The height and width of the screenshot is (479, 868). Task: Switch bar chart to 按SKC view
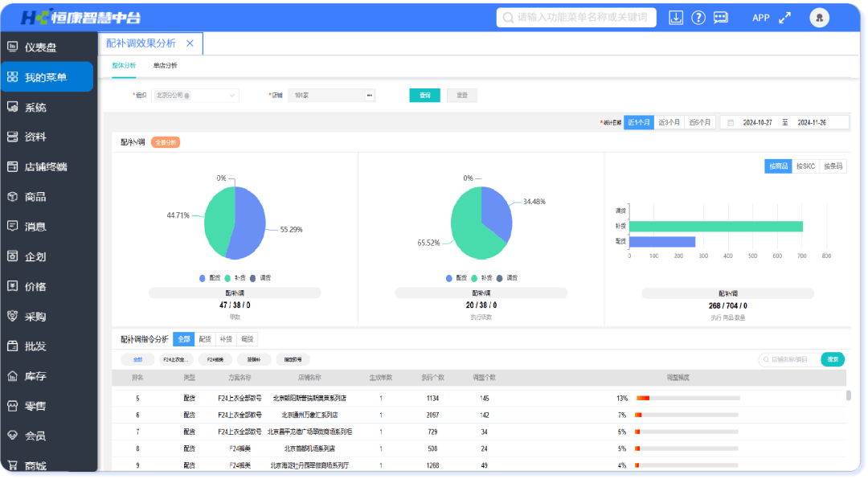coord(805,166)
